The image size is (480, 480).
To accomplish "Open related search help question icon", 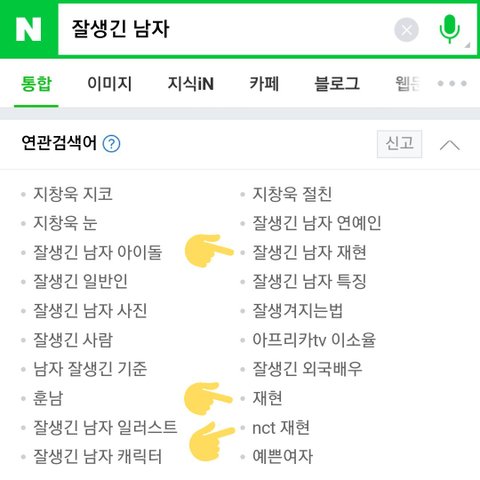I will [111, 144].
